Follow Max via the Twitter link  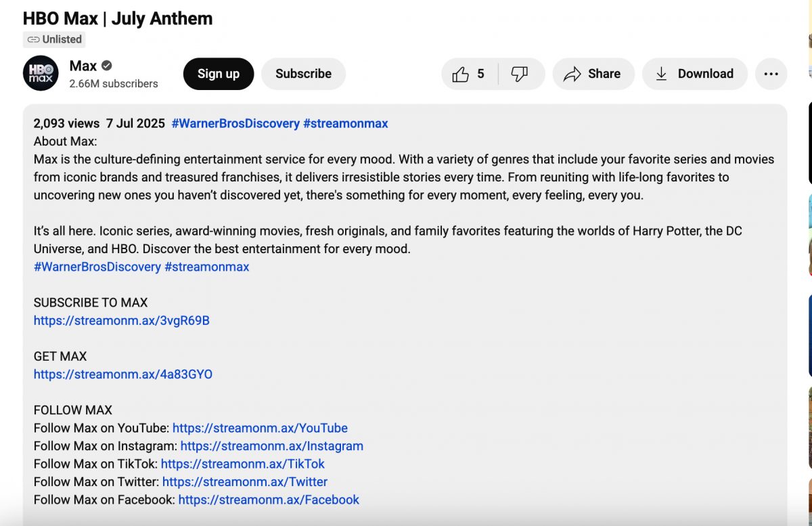245,482
